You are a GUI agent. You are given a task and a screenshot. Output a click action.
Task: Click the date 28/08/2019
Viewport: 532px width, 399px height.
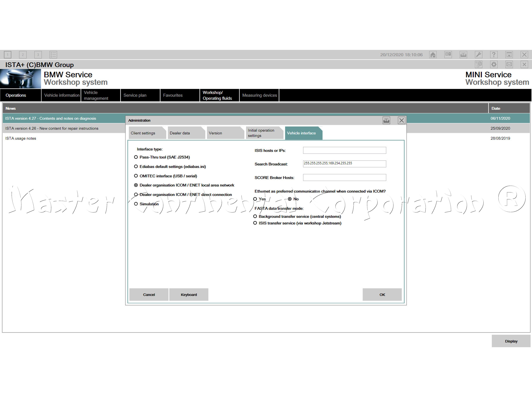[500, 138]
